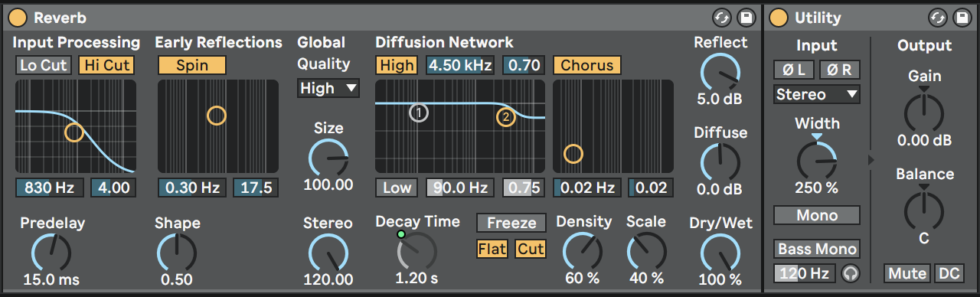Toggle the Cut button

(x=531, y=249)
